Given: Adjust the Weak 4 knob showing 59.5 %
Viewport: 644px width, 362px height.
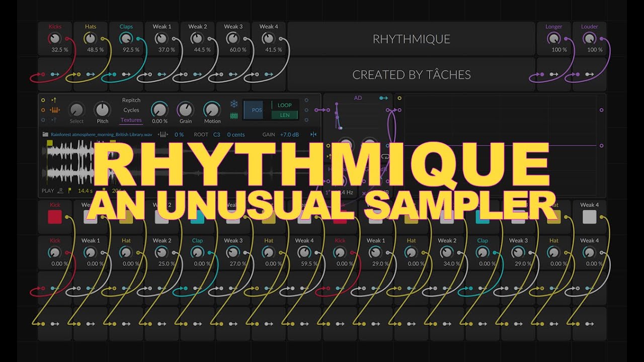Looking at the screenshot, I should [304, 252].
